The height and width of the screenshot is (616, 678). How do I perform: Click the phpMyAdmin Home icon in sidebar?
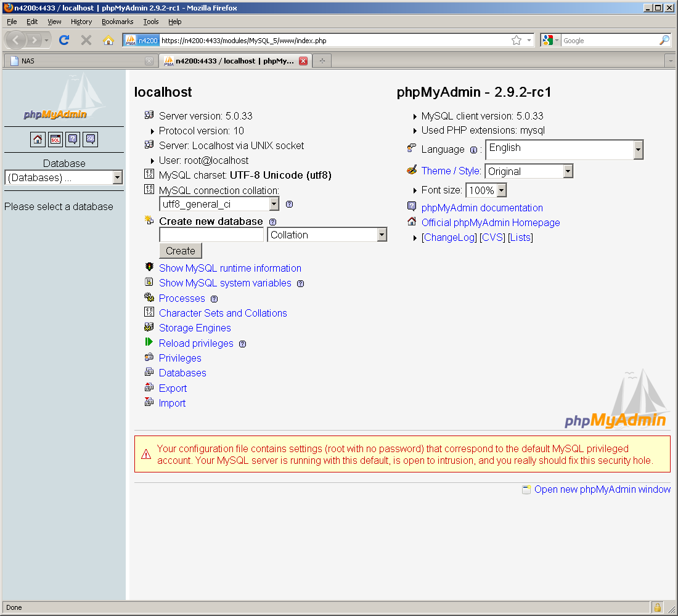pos(38,139)
